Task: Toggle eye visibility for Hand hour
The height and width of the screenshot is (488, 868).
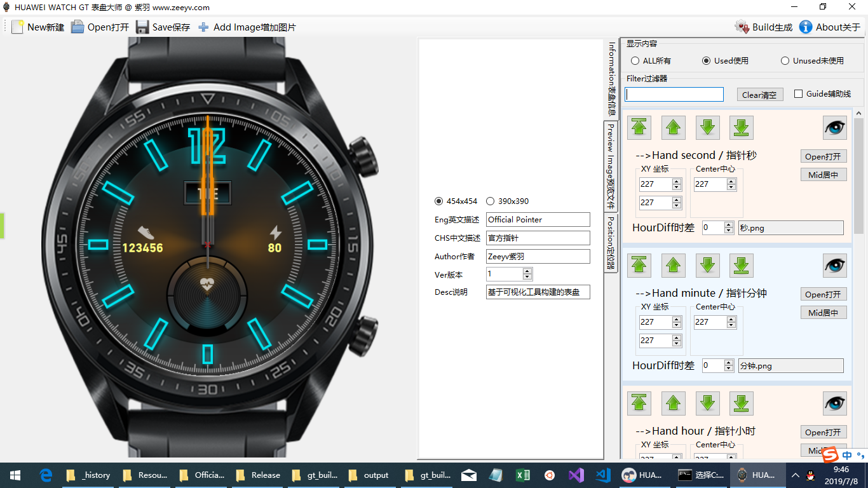Action: pyautogui.click(x=835, y=403)
